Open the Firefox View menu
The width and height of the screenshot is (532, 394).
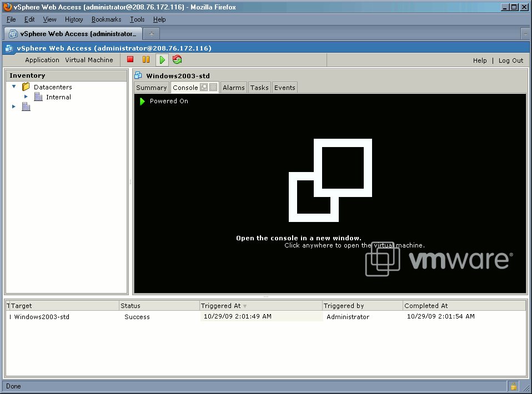click(49, 19)
